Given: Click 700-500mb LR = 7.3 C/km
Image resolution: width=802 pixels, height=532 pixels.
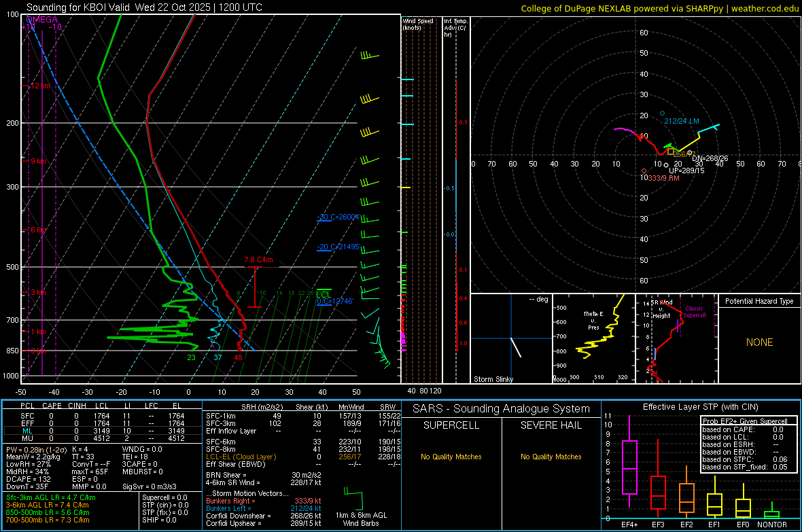Looking at the screenshot, I should (x=48, y=520).
